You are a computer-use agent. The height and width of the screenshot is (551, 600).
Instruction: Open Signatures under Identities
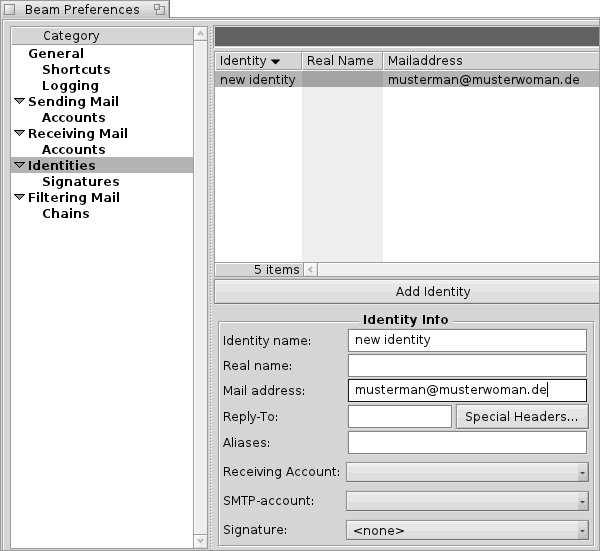80,182
